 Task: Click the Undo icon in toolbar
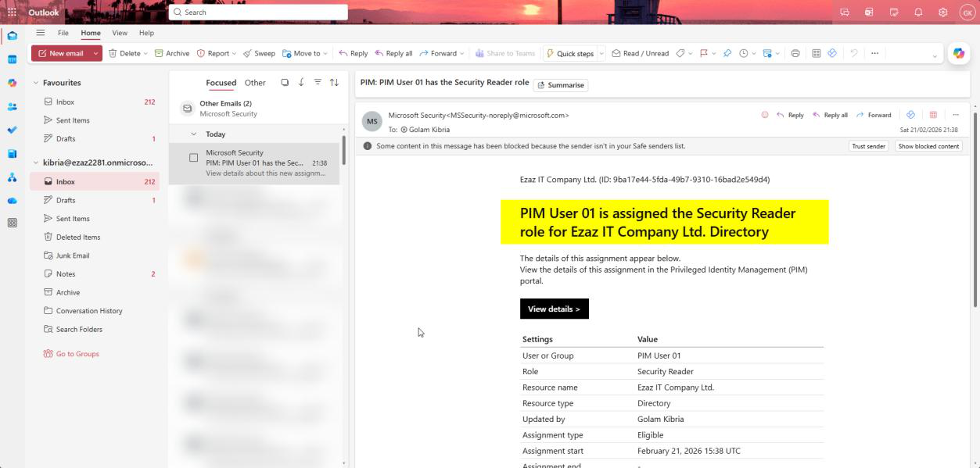point(853,53)
